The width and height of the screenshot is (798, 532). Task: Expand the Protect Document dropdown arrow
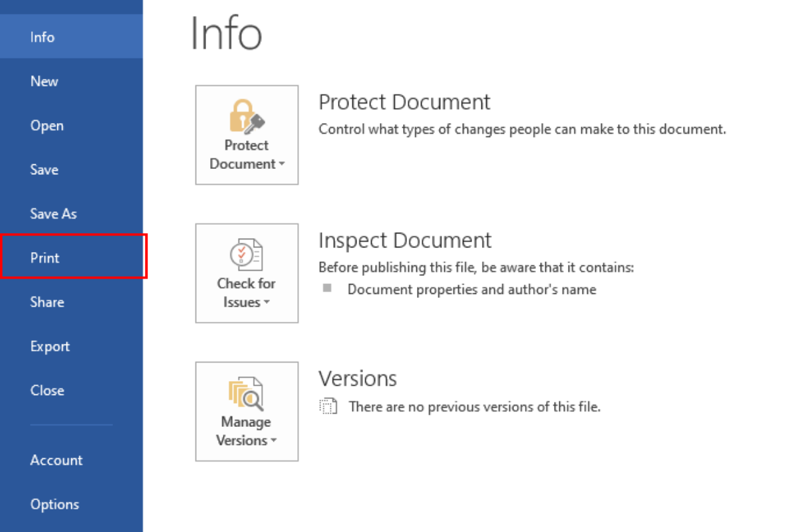(x=282, y=164)
